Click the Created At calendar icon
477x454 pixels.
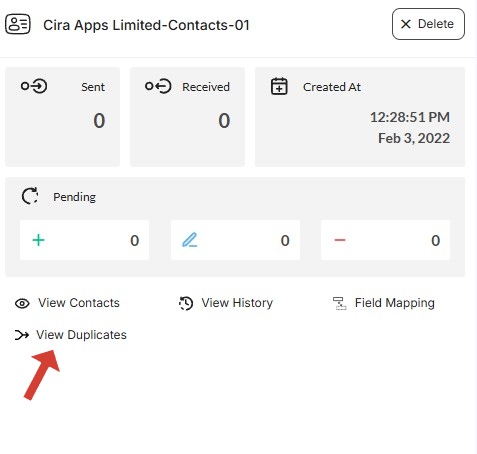279,86
